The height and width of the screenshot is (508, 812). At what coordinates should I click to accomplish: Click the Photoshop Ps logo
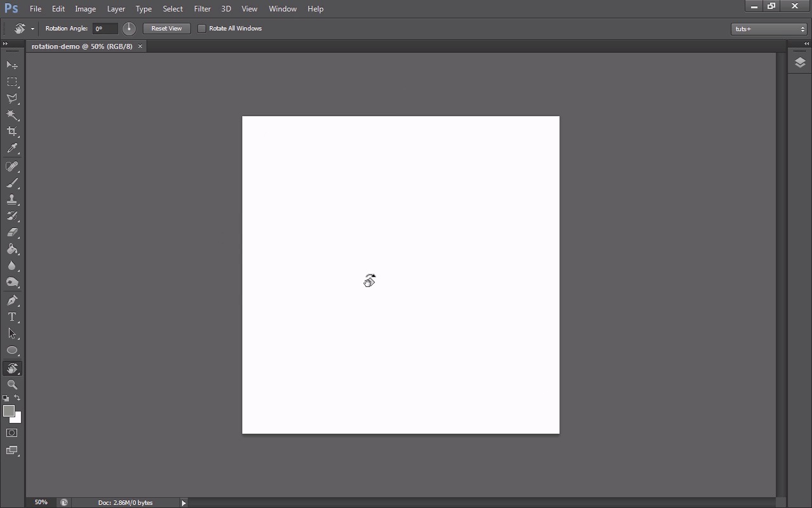11,8
